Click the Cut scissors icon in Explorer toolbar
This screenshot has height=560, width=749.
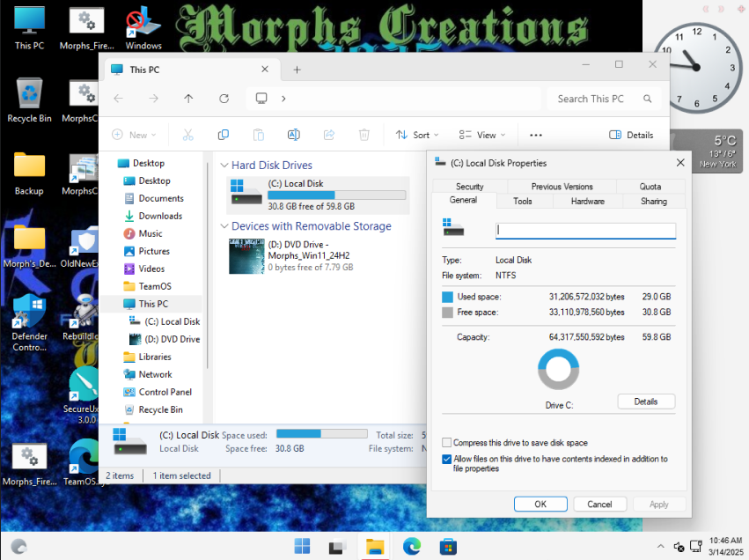pyautogui.click(x=187, y=136)
